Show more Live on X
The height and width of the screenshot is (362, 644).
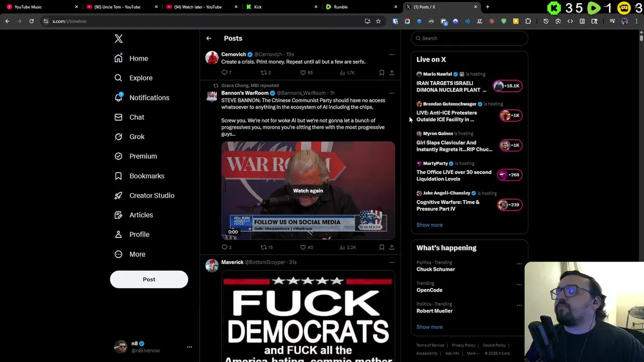pos(430,225)
